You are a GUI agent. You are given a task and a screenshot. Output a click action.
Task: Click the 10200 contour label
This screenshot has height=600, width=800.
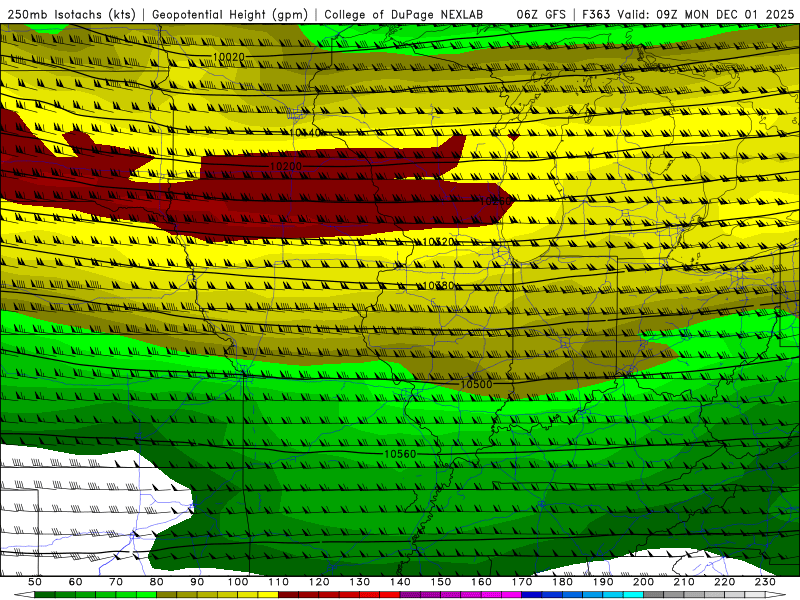point(286,166)
